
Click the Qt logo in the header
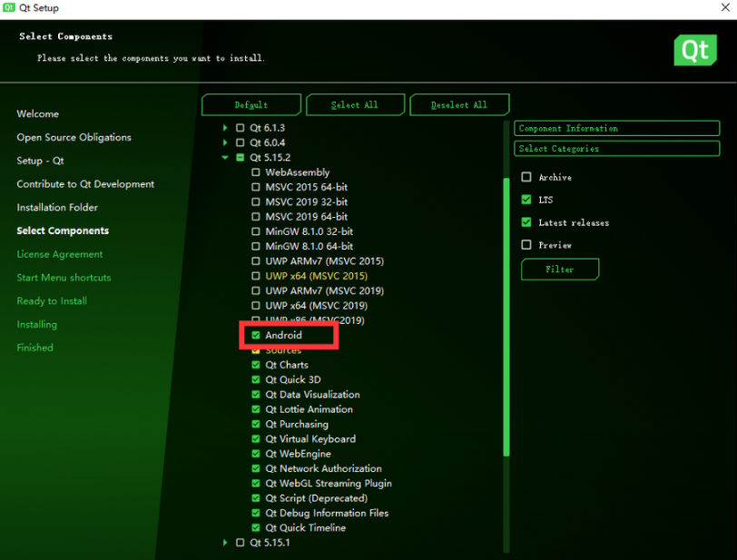(695, 50)
